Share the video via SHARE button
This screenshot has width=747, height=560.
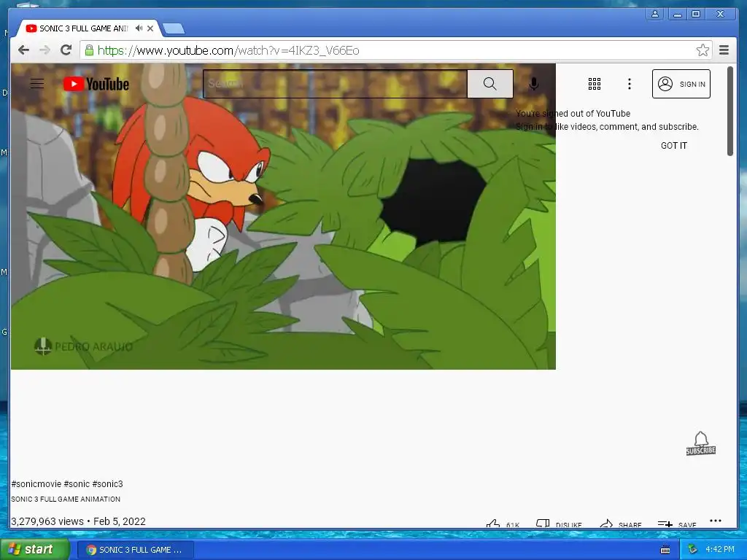(x=620, y=524)
